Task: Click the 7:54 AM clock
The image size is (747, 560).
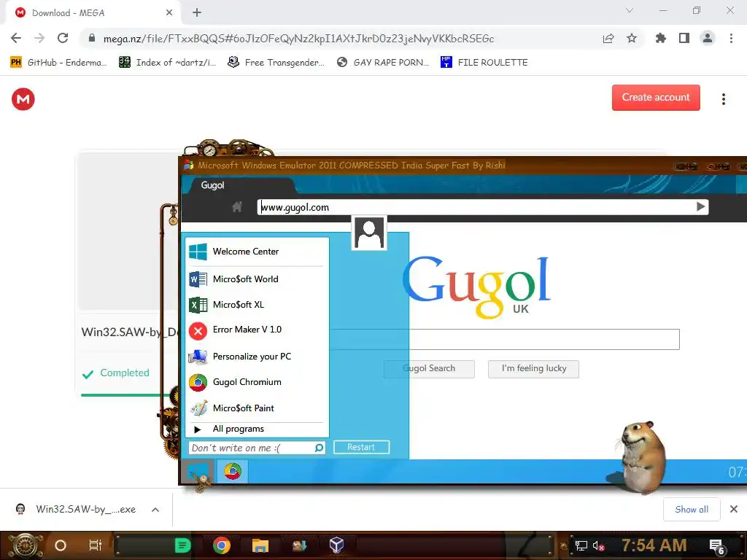Action: pos(654,545)
